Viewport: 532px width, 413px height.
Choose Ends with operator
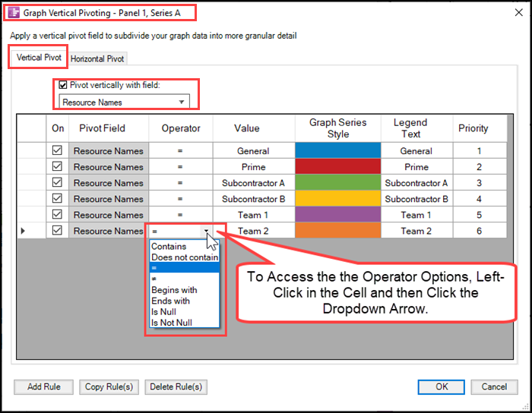(x=185, y=301)
